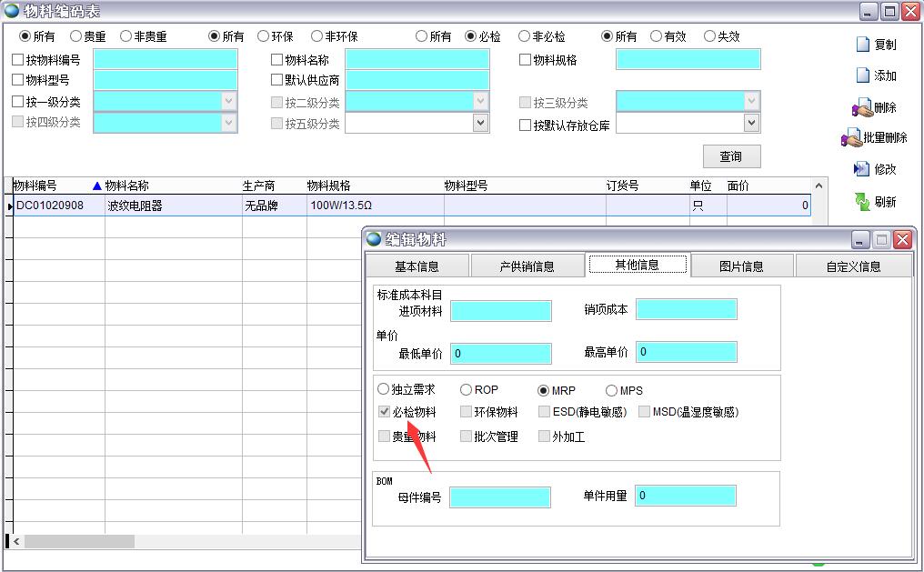Click the 物料编码表 window title globe icon
This screenshot has height=572, width=924.
coord(12,11)
